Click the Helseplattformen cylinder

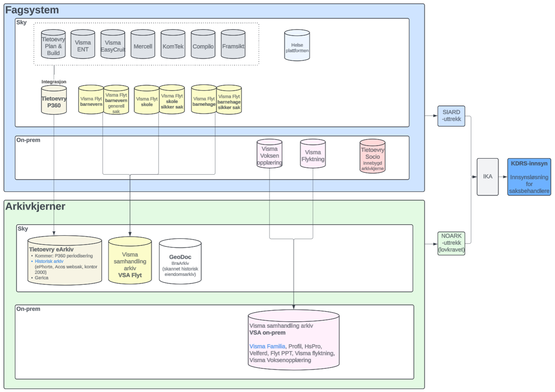tap(297, 46)
